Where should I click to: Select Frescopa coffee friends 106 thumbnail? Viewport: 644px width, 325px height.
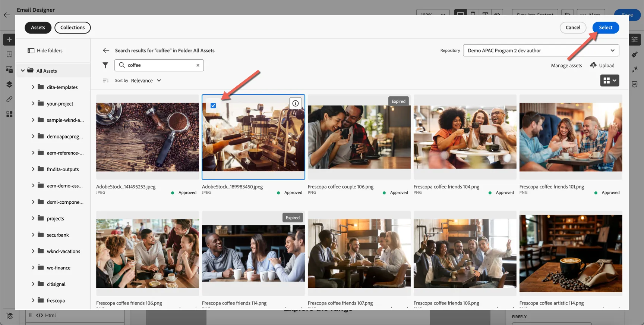pos(148,253)
